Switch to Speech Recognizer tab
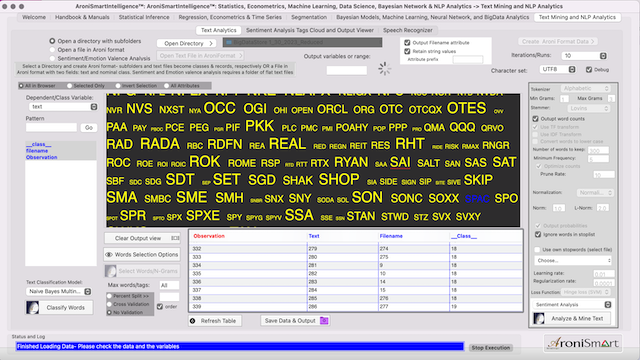This screenshot has width=640, height=360. point(407,30)
